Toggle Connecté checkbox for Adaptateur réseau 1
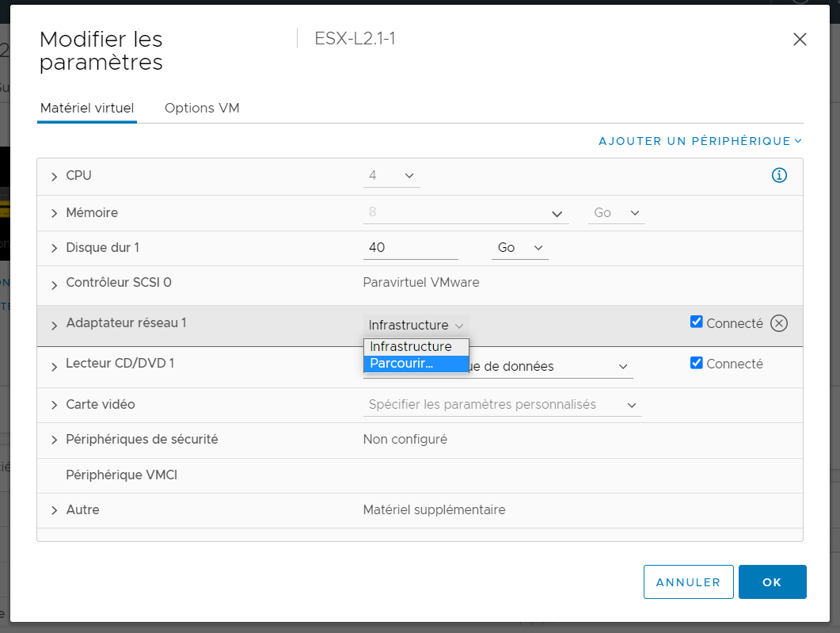The image size is (840, 633). coord(697,322)
